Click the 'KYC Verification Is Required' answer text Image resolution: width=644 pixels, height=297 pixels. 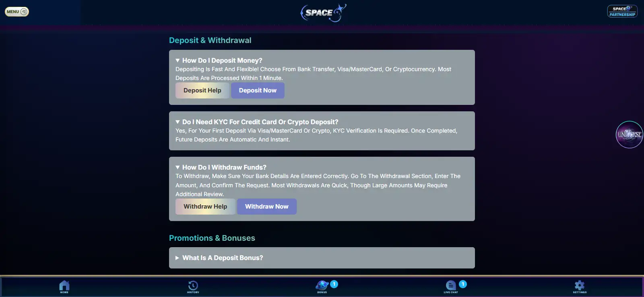click(x=316, y=135)
